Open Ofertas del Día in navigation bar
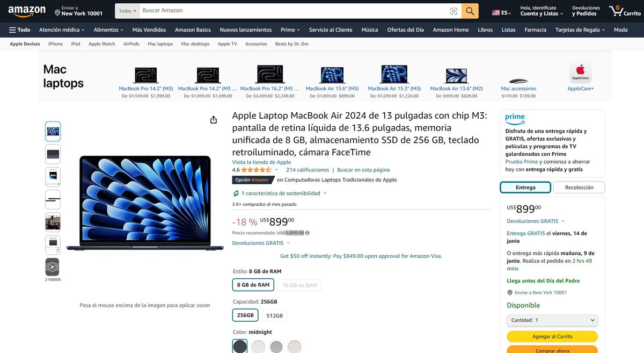 point(405,30)
